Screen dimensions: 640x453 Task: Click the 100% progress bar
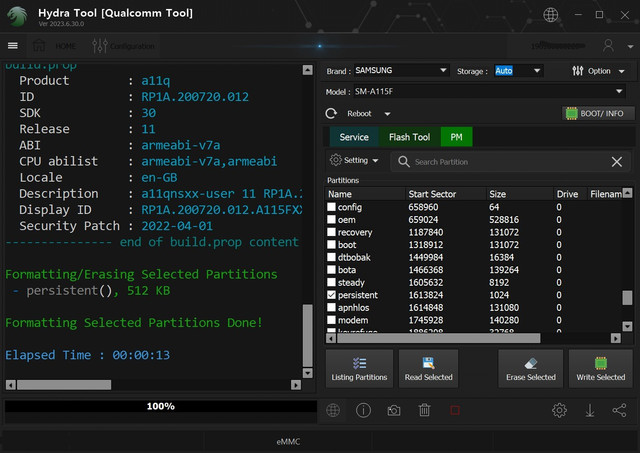(161, 406)
